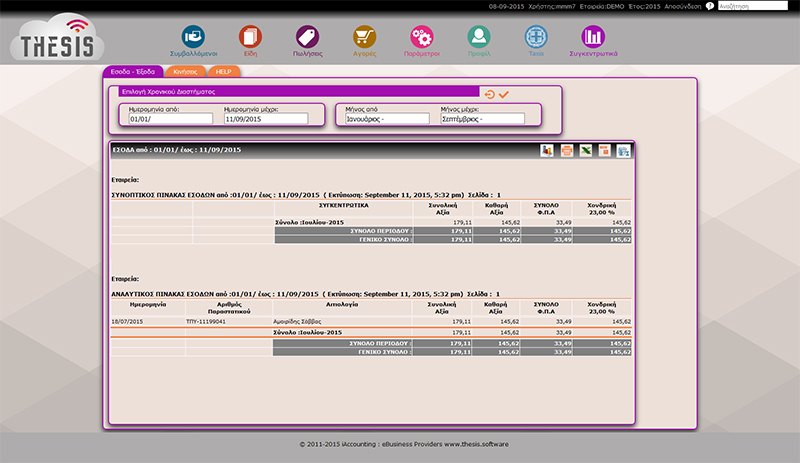Image resolution: width=800 pixels, height=463 pixels.
Task: Click the Ημερομηνία μέχρι date field
Action: click(265, 119)
